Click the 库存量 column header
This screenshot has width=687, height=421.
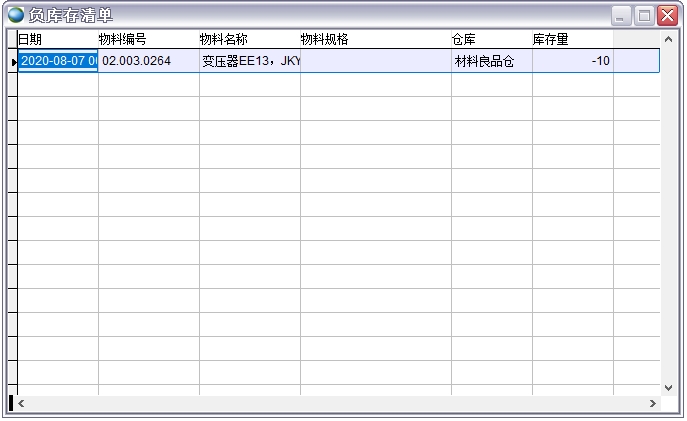(x=572, y=39)
